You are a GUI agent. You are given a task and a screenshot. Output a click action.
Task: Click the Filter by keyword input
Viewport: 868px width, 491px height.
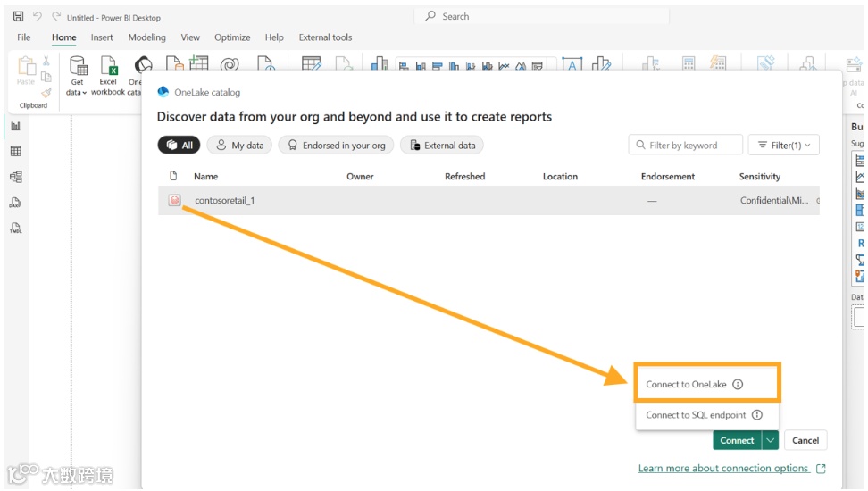coord(685,145)
